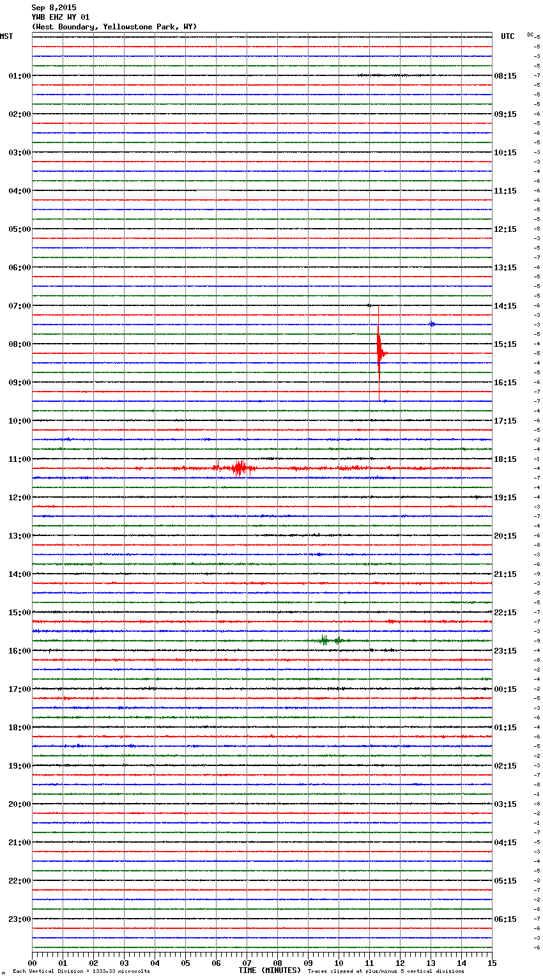Screen dimensions: 543x980
Task: Select the 23:00 MST row label
Action: (20, 919)
